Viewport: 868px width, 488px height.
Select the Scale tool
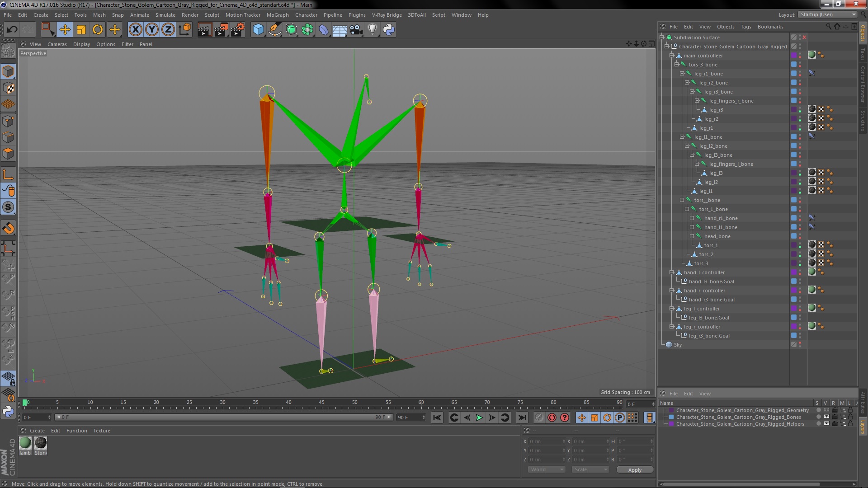coord(81,30)
